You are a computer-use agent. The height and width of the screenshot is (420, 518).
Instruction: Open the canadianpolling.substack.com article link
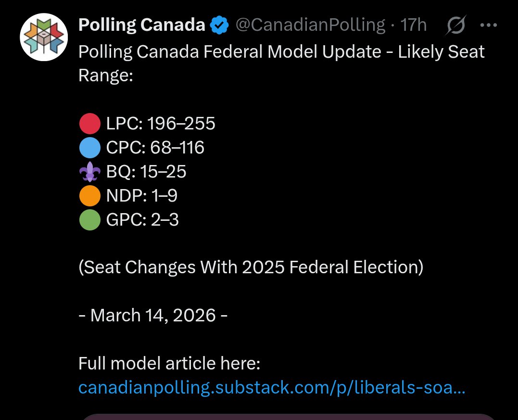coord(271,388)
